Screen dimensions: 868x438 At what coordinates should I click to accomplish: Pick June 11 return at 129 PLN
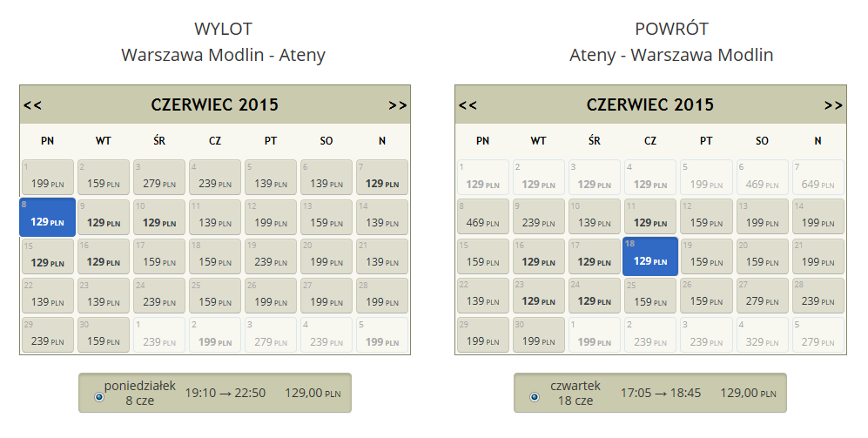(x=649, y=217)
